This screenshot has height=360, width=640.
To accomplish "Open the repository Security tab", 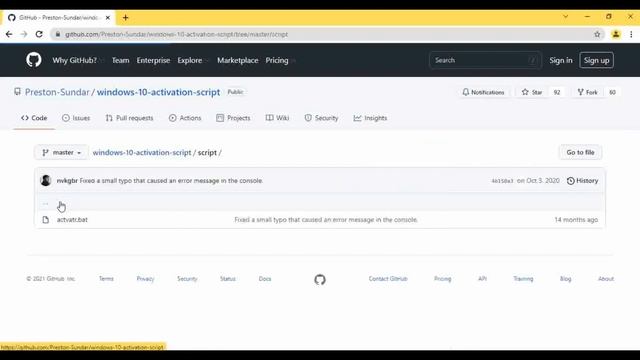I will pyautogui.click(x=321, y=118).
